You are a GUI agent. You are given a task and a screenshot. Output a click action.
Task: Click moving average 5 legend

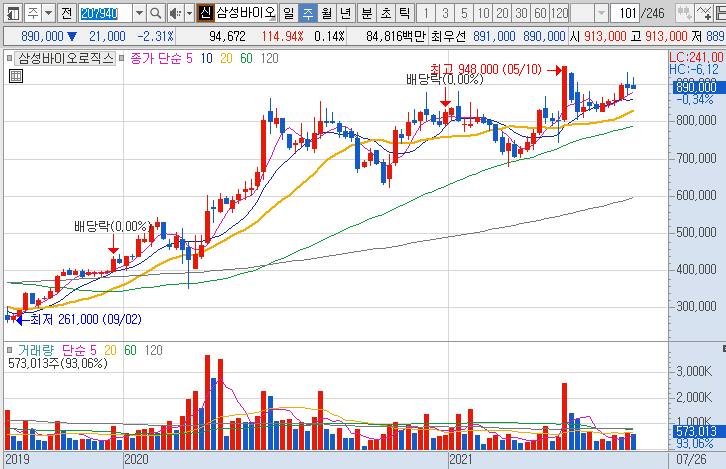pos(189,58)
